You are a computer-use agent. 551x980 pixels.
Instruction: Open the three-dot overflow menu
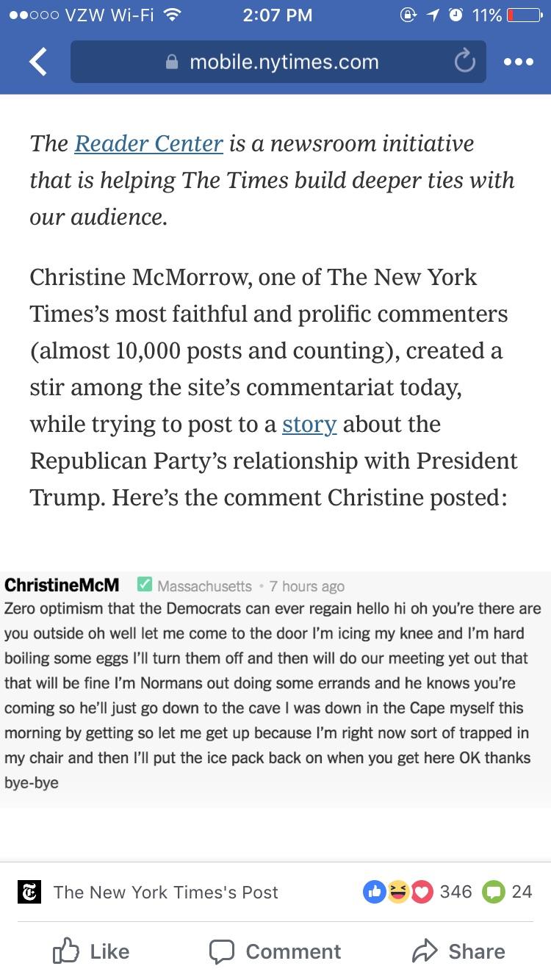click(518, 62)
